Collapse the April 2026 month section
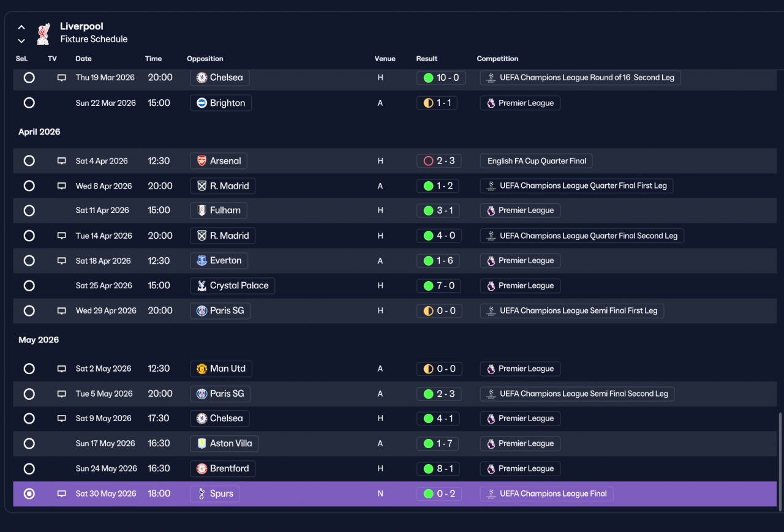Image resolution: width=784 pixels, height=532 pixels. [39, 132]
